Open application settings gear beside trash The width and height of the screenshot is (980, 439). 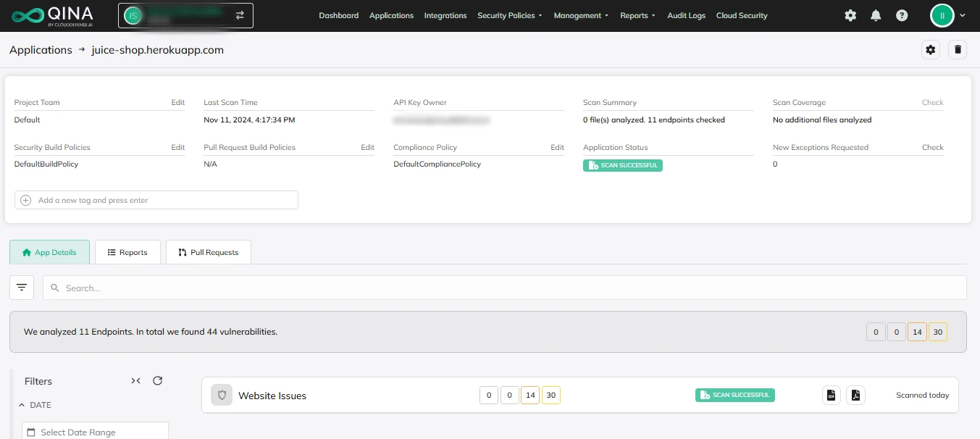click(x=931, y=50)
